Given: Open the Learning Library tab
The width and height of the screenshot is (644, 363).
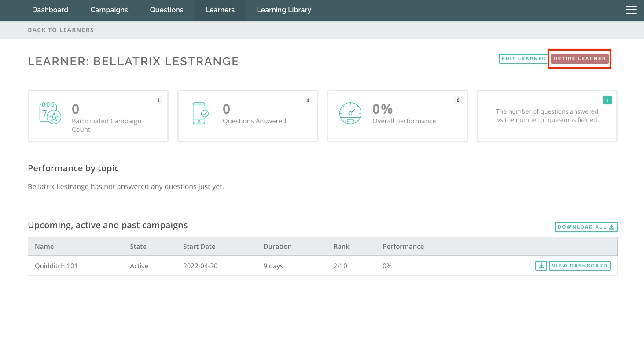Looking at the screenshot, I should pyautogui.click(x=284, y=10).
